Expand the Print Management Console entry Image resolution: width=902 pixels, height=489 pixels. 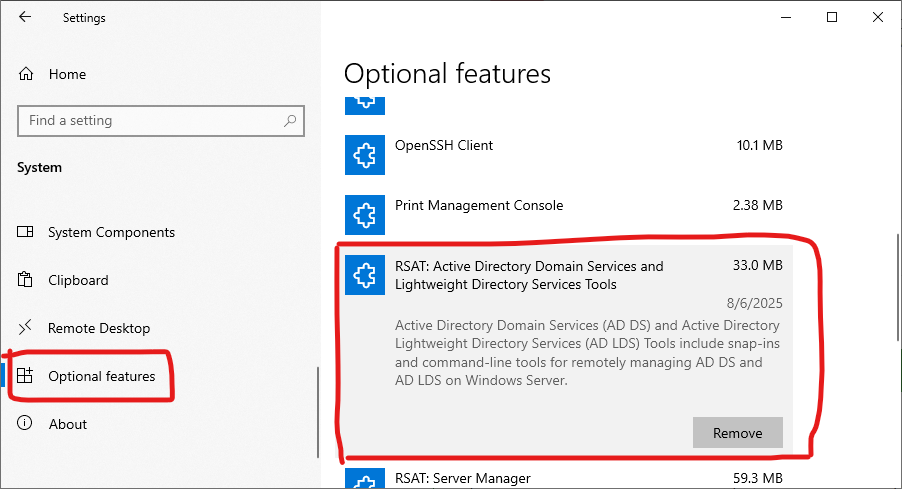click(x=564, y=215)
